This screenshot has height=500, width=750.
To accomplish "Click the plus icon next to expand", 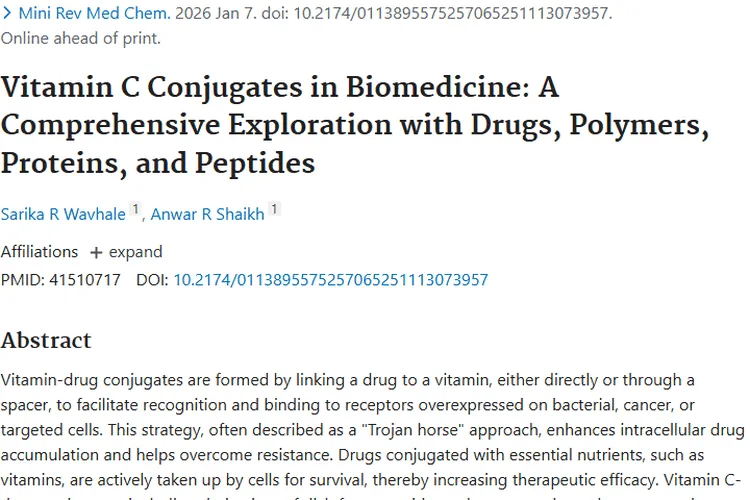I will point(96,252).
